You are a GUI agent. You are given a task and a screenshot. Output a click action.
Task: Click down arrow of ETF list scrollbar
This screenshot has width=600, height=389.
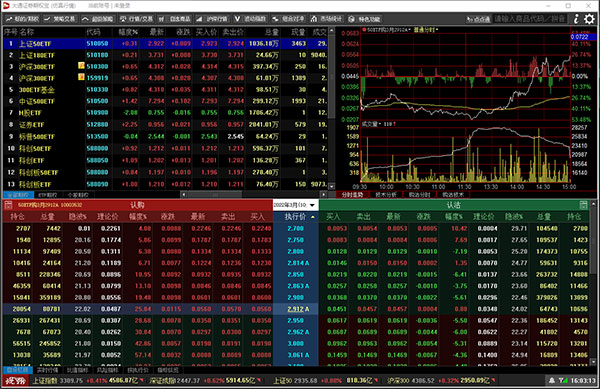(332, 187)
